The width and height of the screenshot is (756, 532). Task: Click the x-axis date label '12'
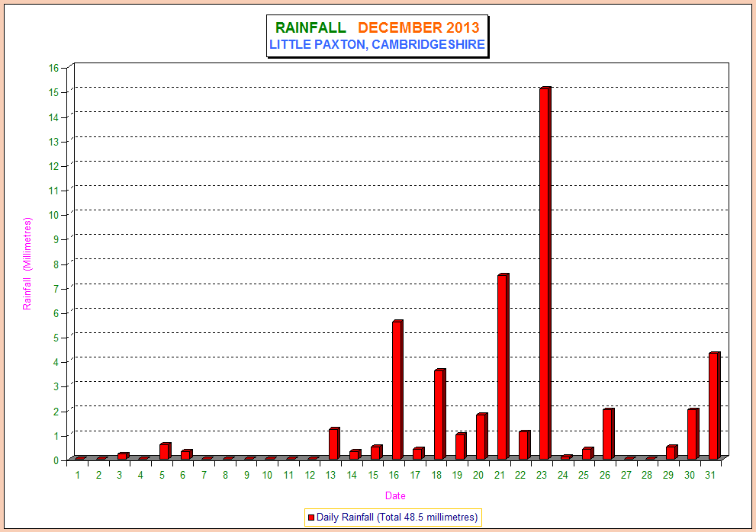click(310, 475)
